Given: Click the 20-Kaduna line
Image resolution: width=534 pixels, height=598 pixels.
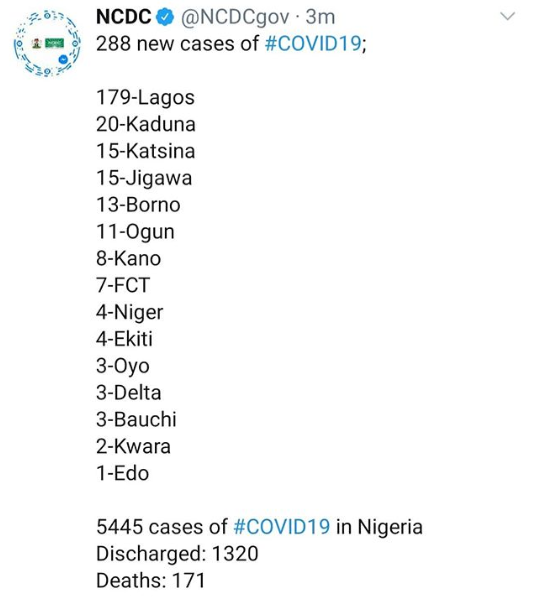Looking at the screenshot, I should pyautogui.click(x=146, y=124).
